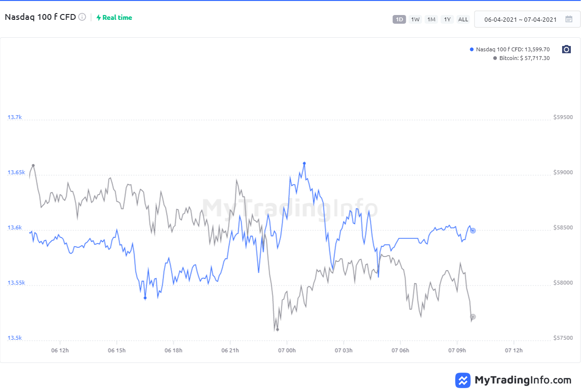Click the 06 15h time axis label
The height and width of the screenshot is (392, 581).
(x=117, y=350)
